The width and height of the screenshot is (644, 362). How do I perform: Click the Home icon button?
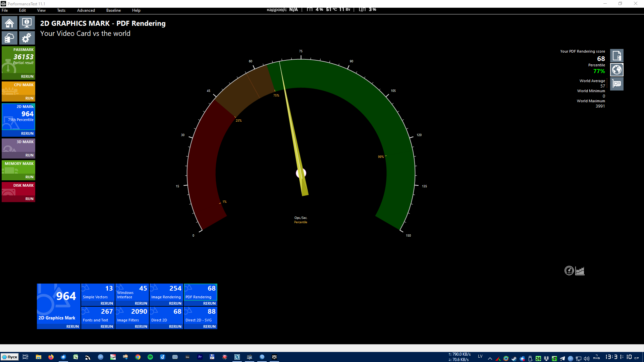click(9, 23)
